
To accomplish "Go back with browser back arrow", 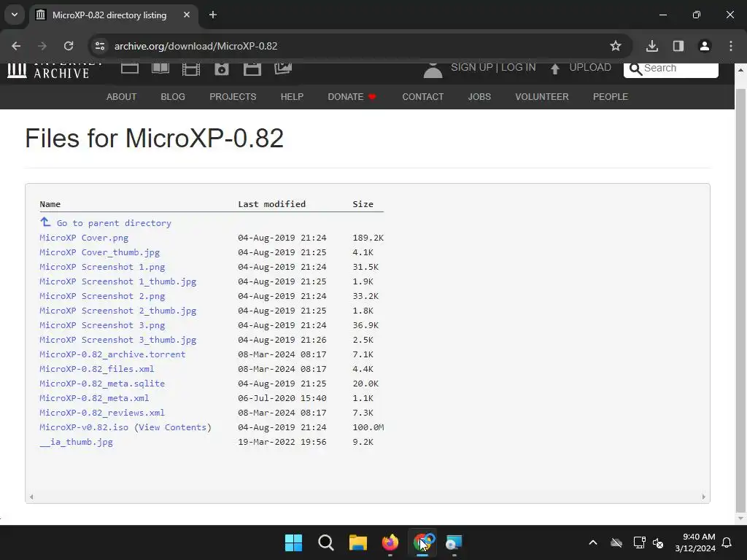I will coord(16,46).
